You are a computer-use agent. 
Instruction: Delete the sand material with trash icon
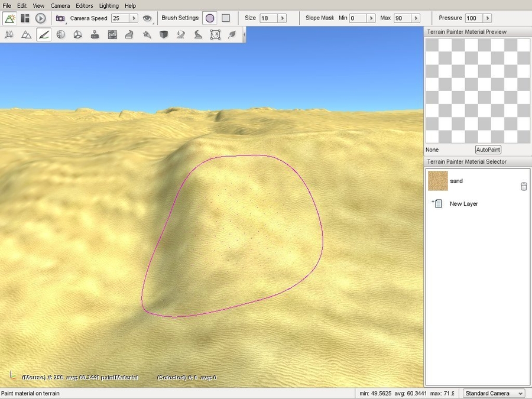click(523, 187)
